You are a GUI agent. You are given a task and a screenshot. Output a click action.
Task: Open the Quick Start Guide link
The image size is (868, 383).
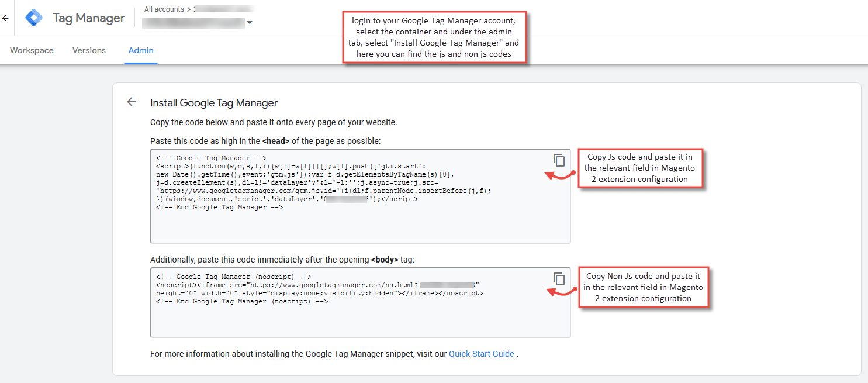click(x=481, y=353)
